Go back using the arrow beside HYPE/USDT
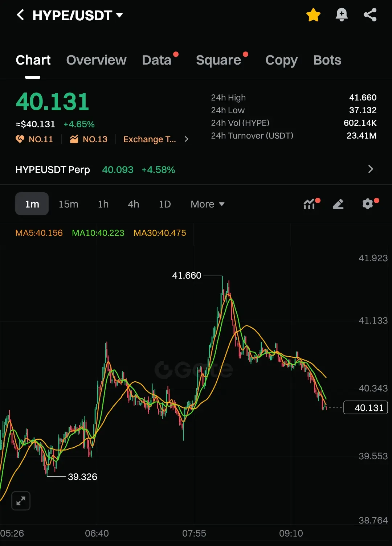Viewport: 392px width, 546px height. point(21,15)
